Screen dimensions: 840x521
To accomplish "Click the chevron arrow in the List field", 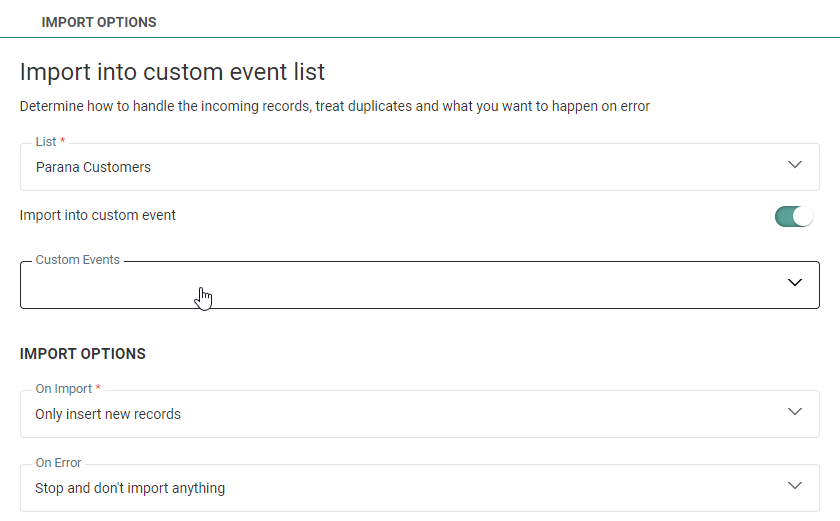I will click(795, 165).
